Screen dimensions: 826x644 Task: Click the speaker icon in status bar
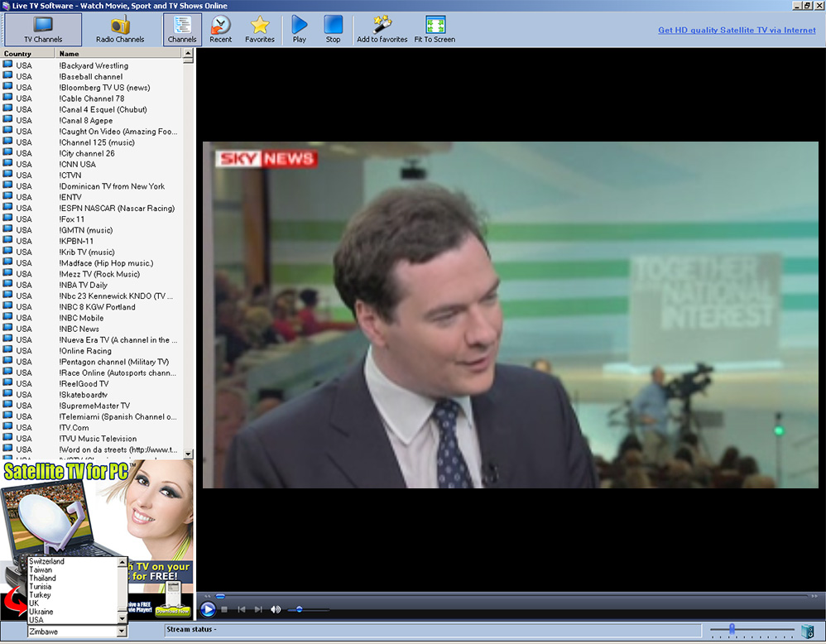click(x=807, y=631)
